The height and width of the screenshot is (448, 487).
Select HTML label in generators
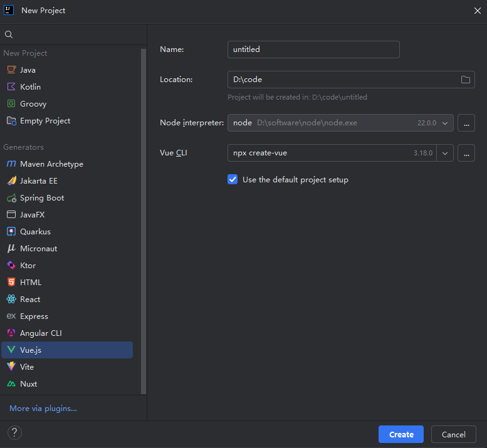[x=31, y=282]
